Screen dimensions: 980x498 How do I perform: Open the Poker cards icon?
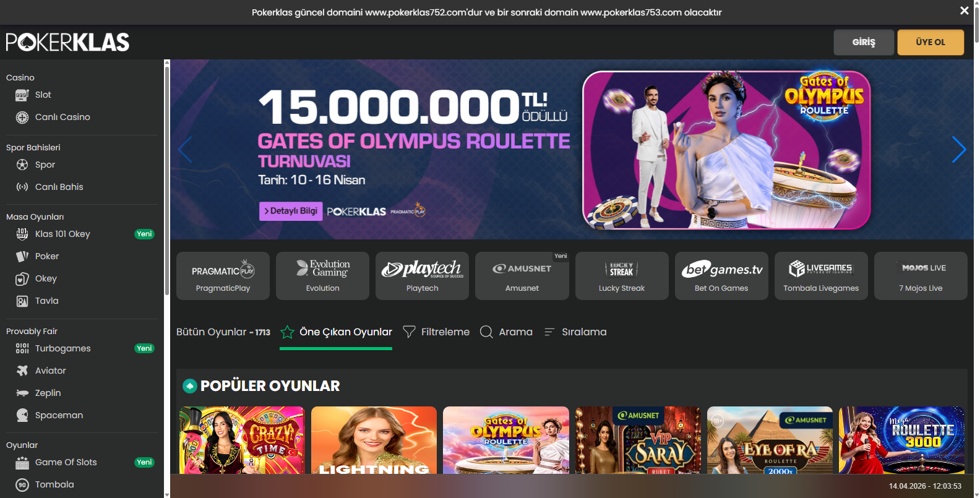pyautogui.click(x=22, y=256)
